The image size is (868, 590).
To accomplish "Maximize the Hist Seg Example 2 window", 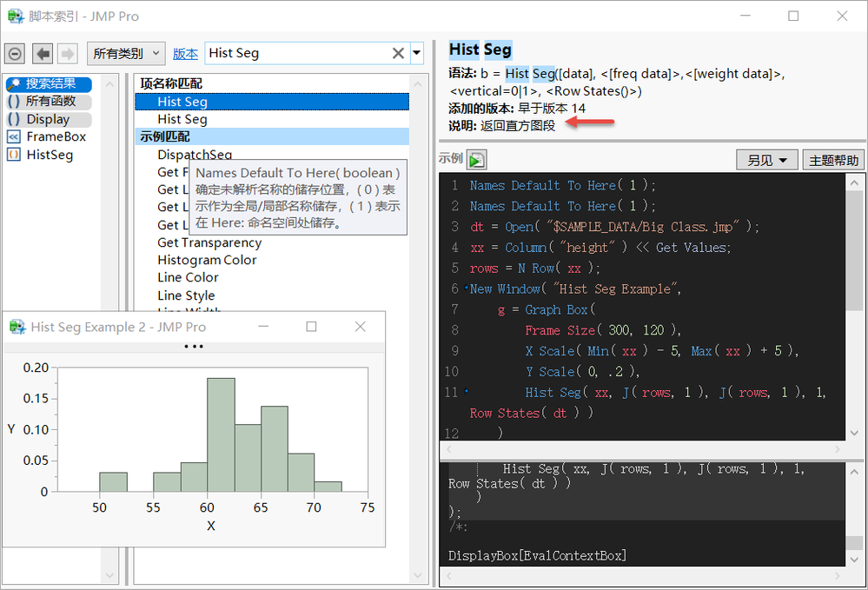I will (312, 327).
